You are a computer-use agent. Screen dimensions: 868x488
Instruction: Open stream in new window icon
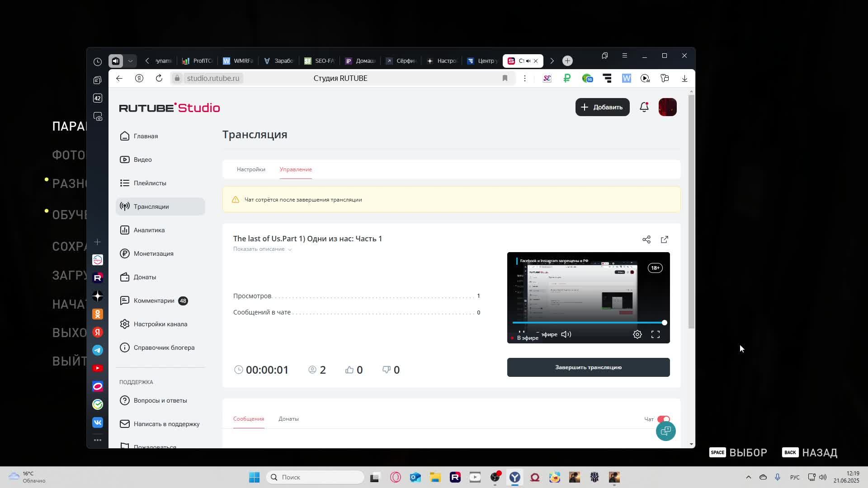pos(665,239)
